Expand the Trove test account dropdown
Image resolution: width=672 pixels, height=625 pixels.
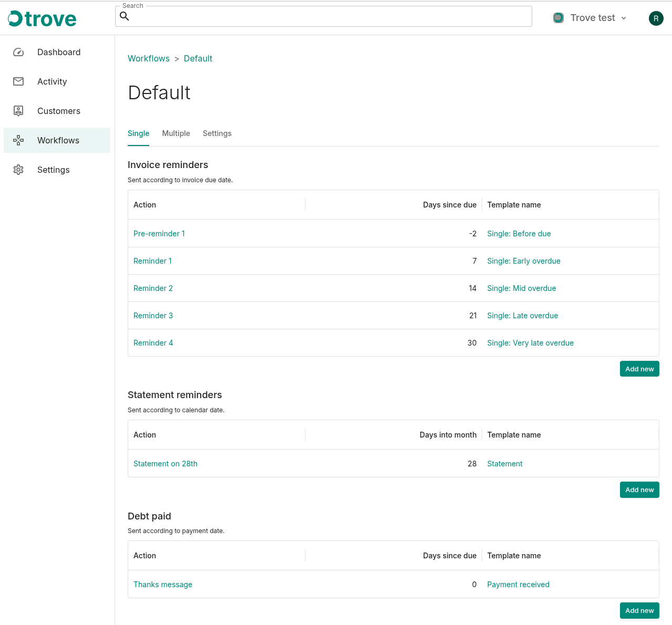[624, 18]
